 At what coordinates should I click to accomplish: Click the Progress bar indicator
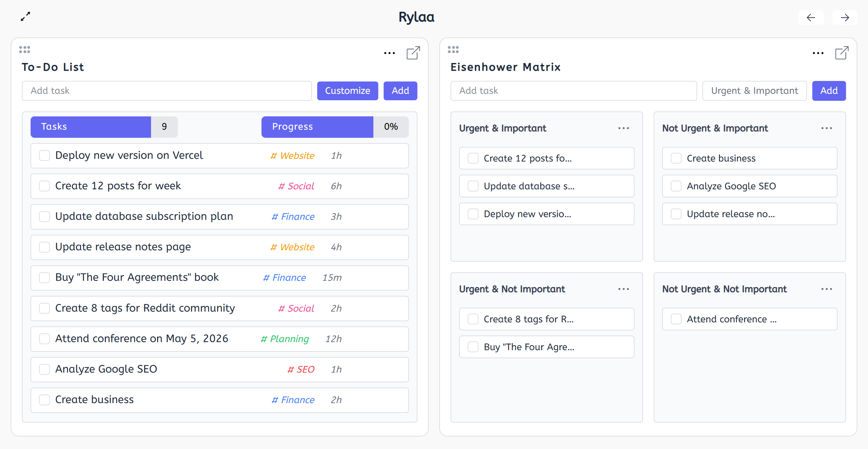[x=335, y=127]
